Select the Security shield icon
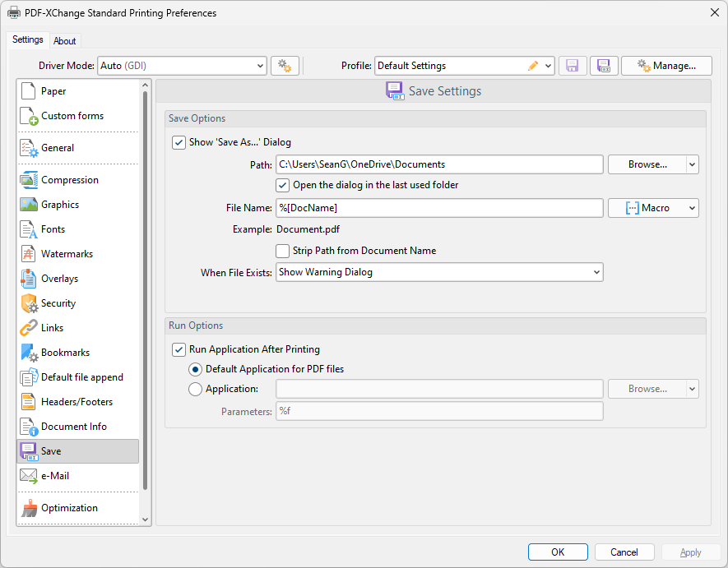This screenshot has height=568, width=728. click(x=29, y=303)
